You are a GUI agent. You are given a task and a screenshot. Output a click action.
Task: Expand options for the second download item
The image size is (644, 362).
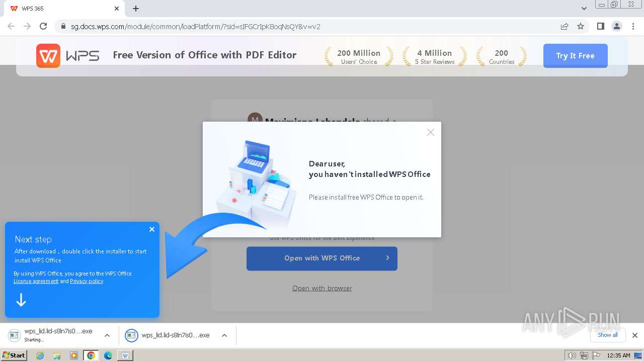pyautogui.click(x=224, y=335)
